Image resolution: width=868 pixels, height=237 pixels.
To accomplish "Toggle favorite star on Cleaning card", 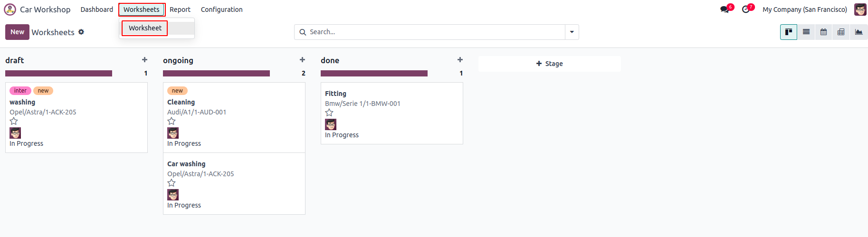I will (x=172, y=121).
